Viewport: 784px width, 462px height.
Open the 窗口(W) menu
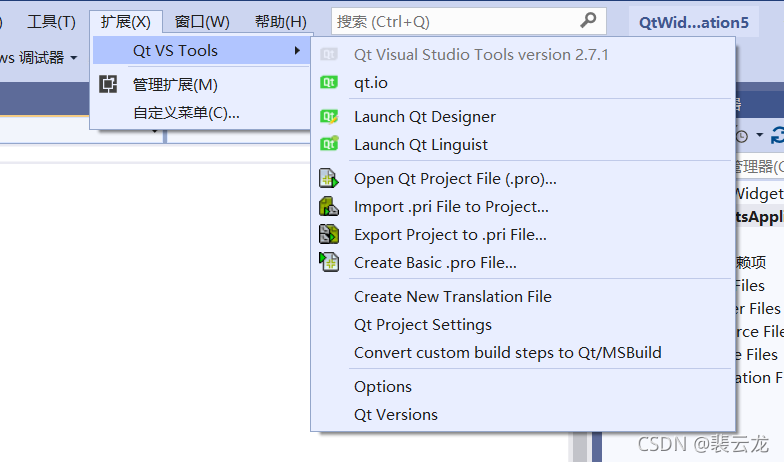pyautogui.click(x=202, y=22)
